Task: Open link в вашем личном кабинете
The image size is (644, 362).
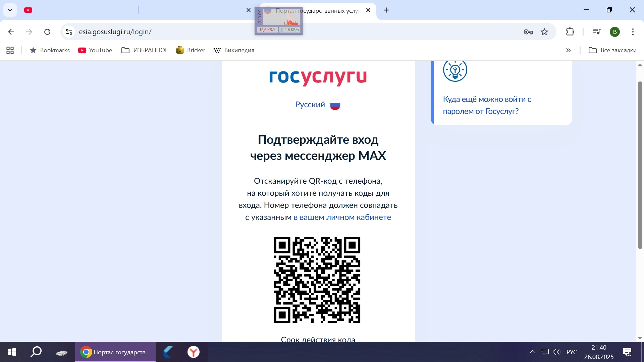Action: coord(342,217)
